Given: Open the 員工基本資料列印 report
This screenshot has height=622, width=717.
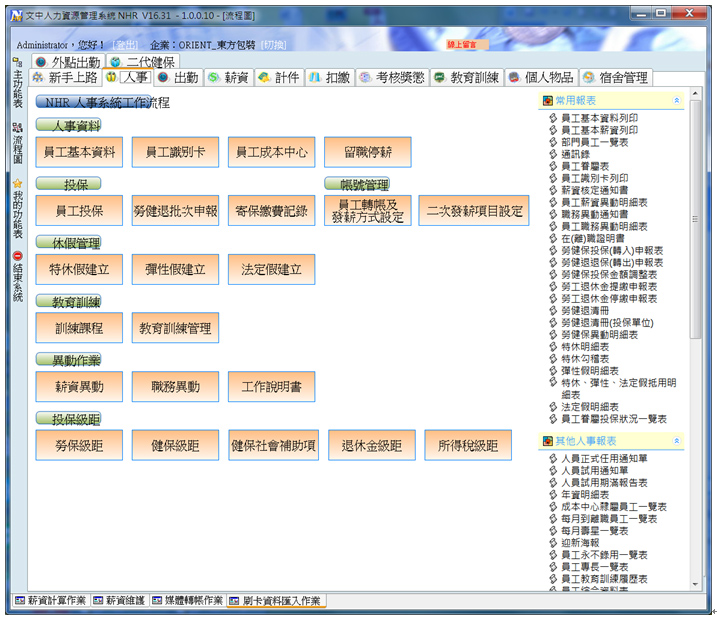Looking at the screenshot, I should (x=599, y=118).
